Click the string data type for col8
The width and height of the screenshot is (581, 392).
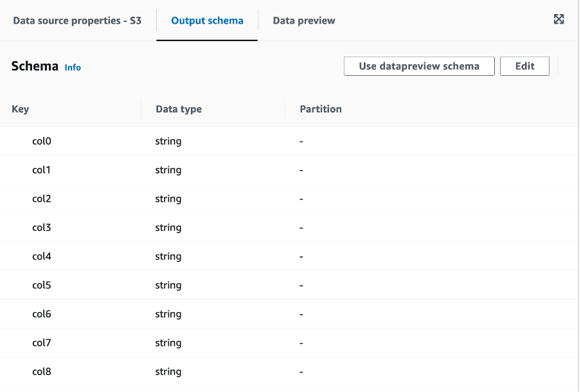pos(168,371)
